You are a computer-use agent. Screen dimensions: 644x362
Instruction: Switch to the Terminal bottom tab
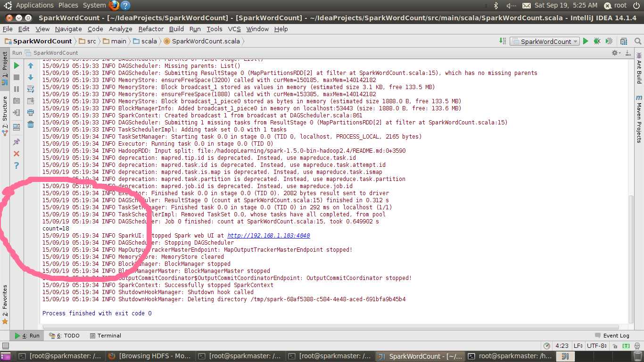coord(105,336)
